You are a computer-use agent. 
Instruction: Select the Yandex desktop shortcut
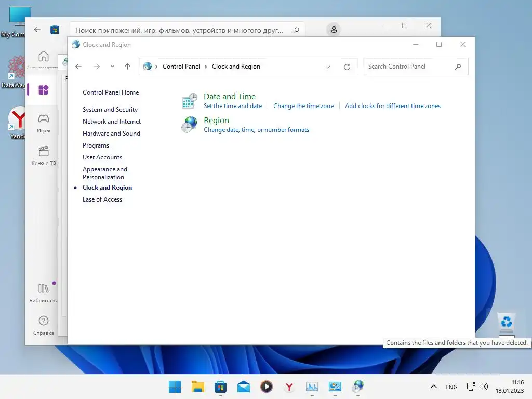[x=17, y=123]
